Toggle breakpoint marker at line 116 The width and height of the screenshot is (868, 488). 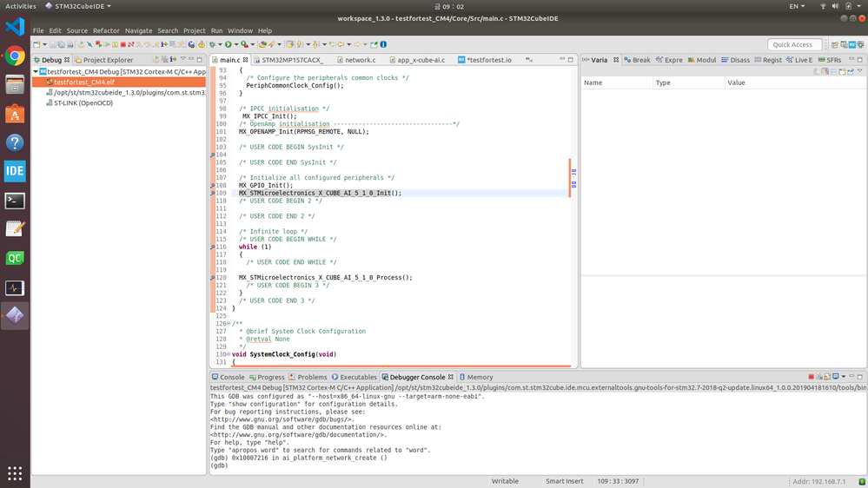(213, 247)
